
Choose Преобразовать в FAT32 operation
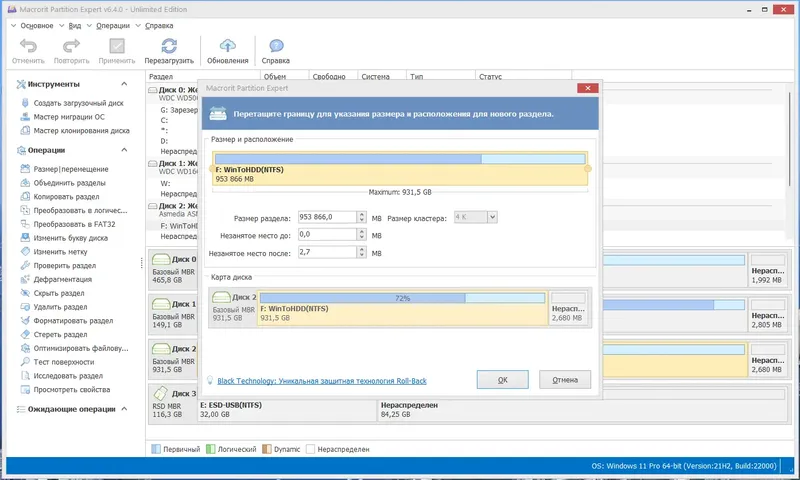pos(74,224)
